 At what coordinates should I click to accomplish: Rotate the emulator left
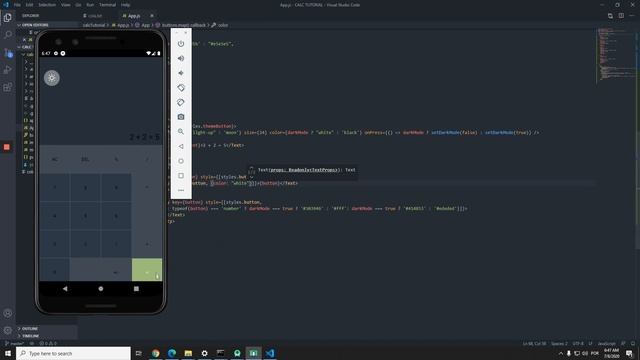(181, 88)
